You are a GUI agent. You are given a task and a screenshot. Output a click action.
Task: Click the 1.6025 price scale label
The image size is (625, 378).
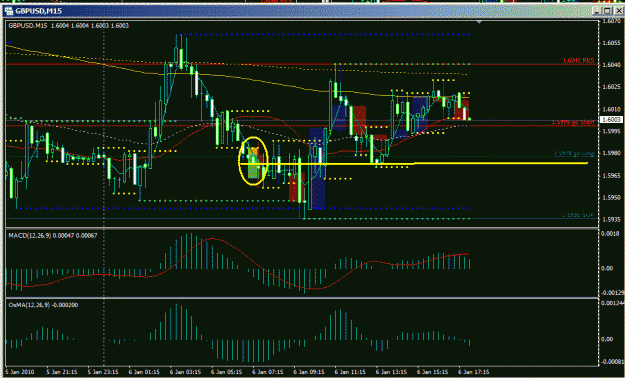611,87
